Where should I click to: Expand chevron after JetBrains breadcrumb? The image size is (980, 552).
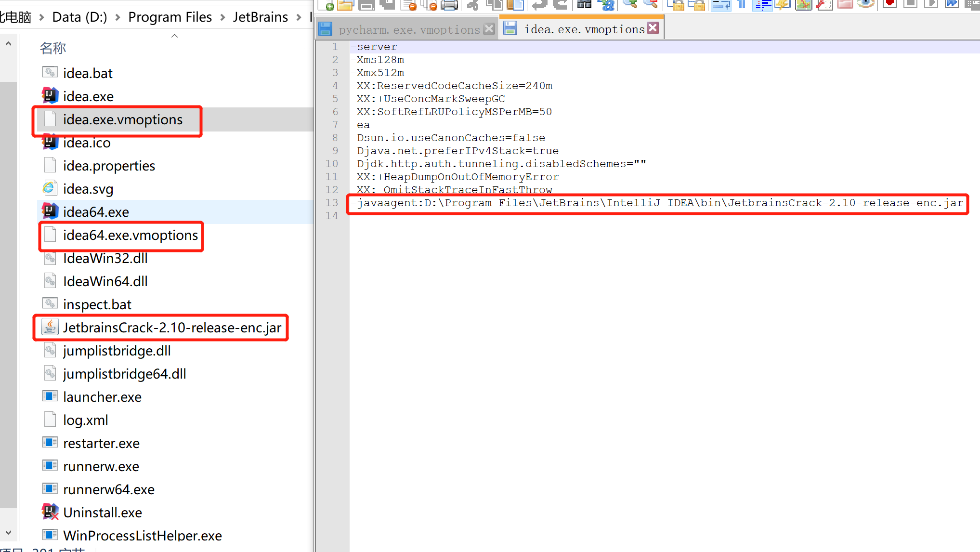pyautogui.click(x=299, y=17)
